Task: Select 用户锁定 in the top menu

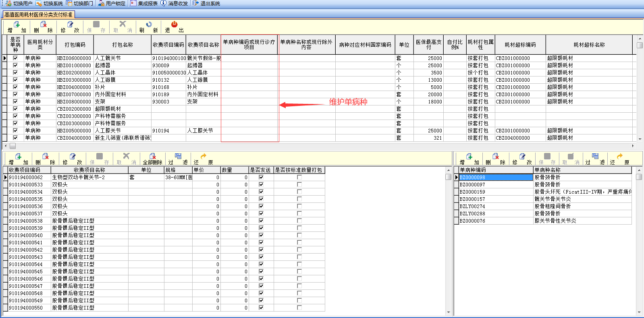Action: (112, 4)
